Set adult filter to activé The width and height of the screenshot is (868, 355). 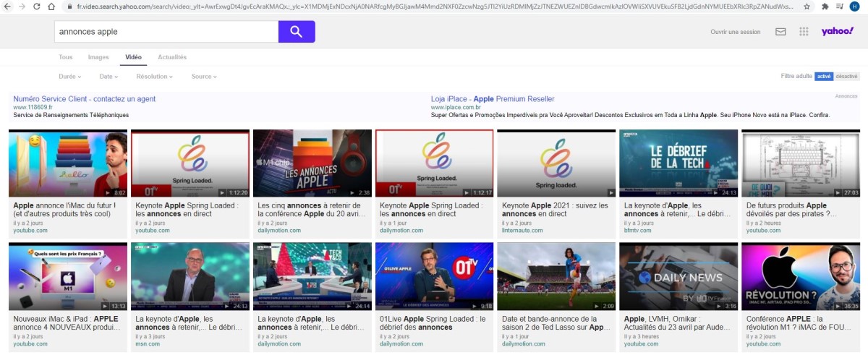tap(824, 76)
